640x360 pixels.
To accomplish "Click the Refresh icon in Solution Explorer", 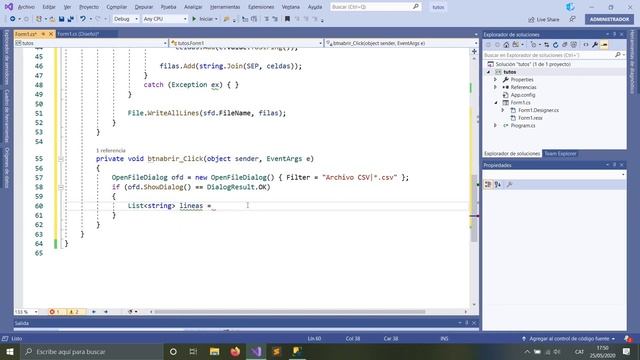I will click(x=556, y=45).
